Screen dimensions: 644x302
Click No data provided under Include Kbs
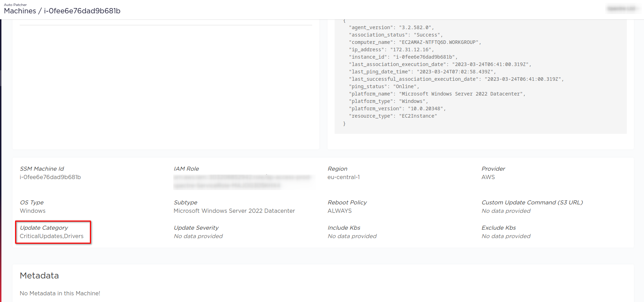pos(352,236)
